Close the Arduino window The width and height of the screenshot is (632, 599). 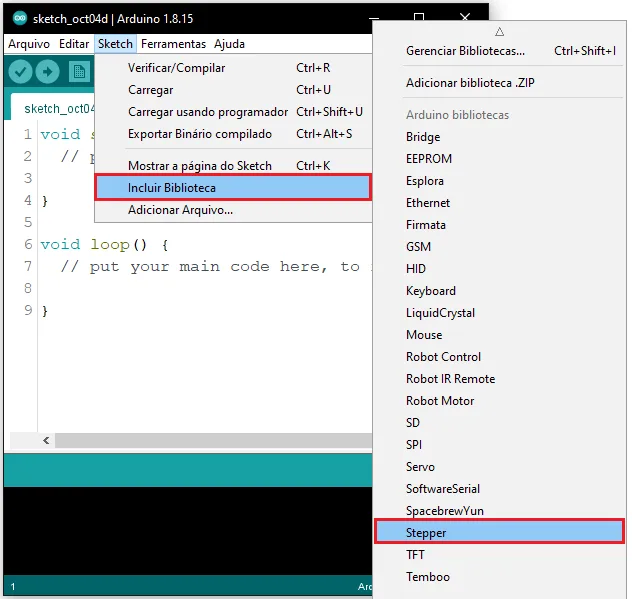(x=465, y=17)
